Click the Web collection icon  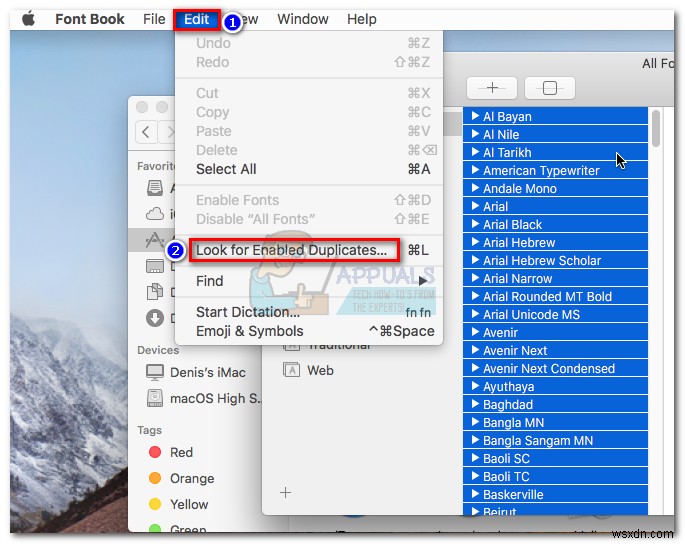click(291, 370)
